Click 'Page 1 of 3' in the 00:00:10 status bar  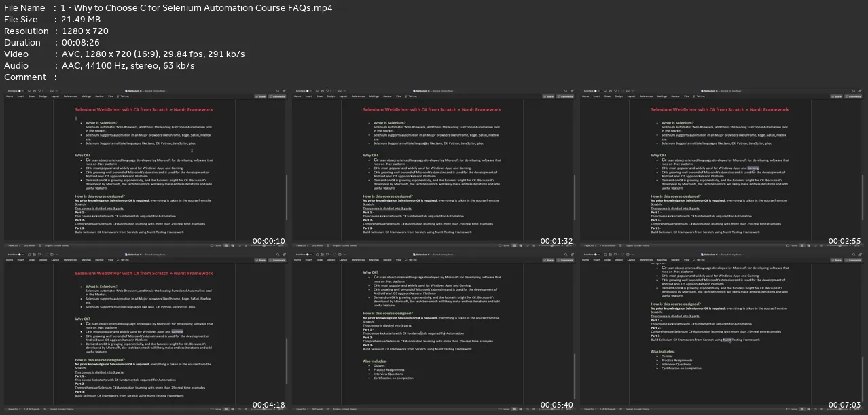pyautogui.click(x=14, y=245)
